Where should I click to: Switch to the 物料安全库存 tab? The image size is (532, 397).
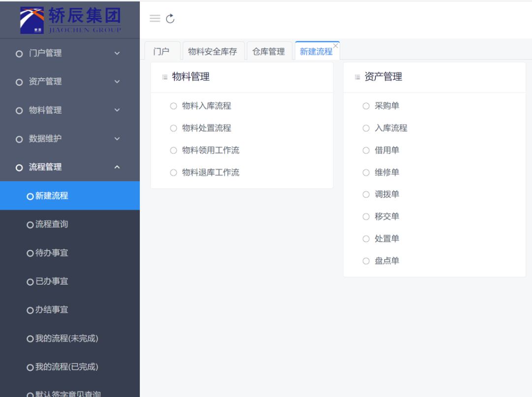212,52
